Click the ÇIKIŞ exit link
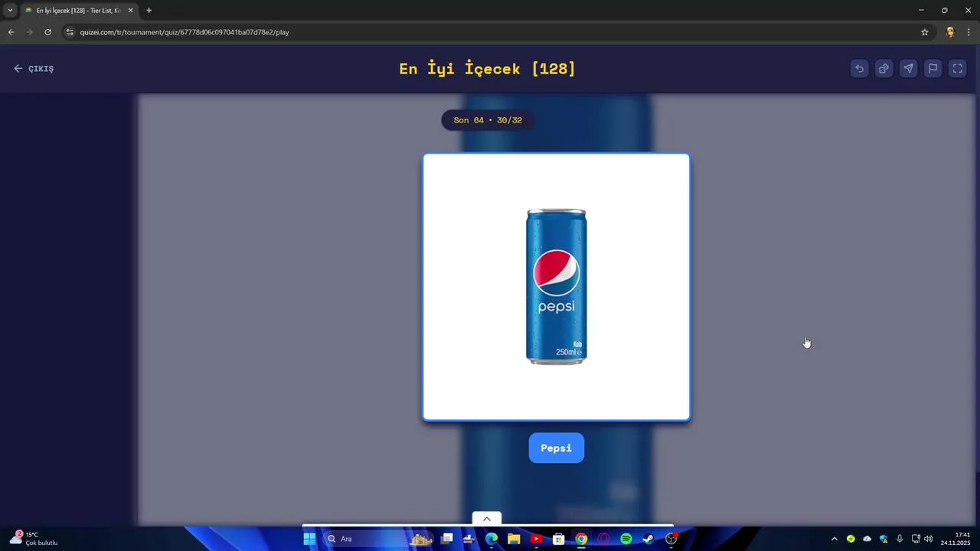 coord(34,69)
